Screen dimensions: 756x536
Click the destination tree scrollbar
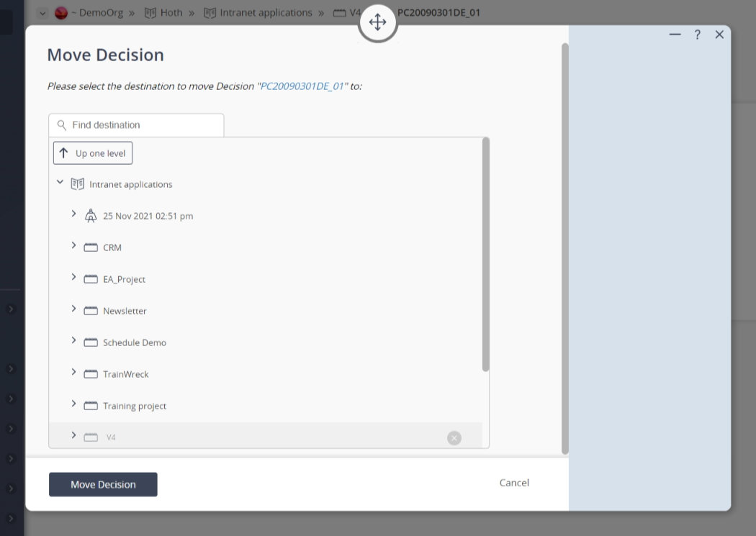(x=485, y=254)
